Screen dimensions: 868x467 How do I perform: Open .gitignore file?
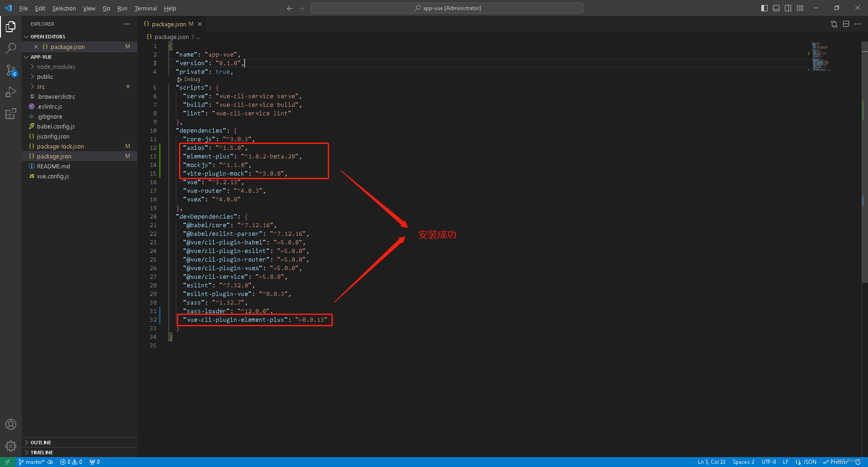(x=80, y=117)
